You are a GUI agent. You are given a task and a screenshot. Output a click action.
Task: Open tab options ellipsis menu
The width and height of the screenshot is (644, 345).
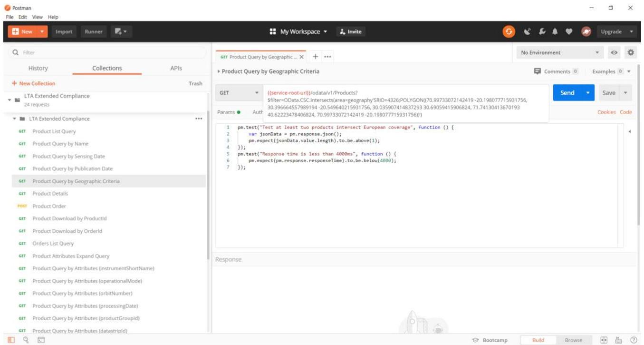(327, 57)
